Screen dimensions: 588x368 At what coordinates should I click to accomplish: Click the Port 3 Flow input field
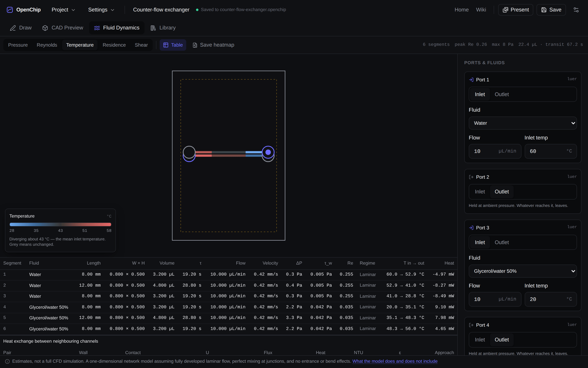pos(495,299)
